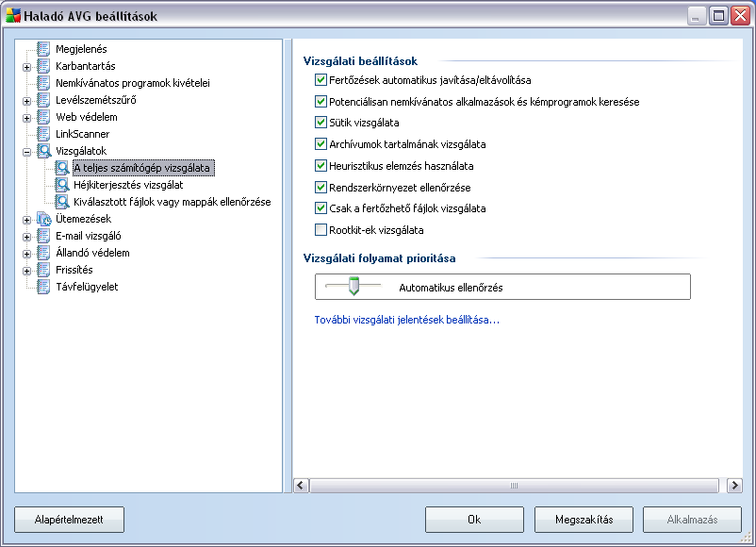Open Kiválasztott fájlok vagy mappák ellenőrzése

coord(173,202)
